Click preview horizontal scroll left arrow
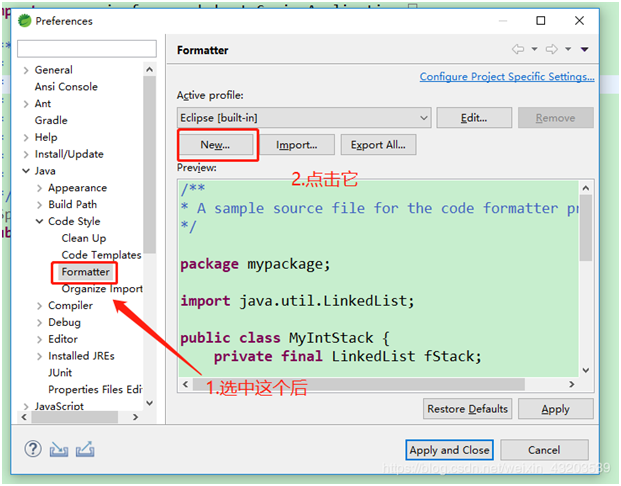 (185, 384)
